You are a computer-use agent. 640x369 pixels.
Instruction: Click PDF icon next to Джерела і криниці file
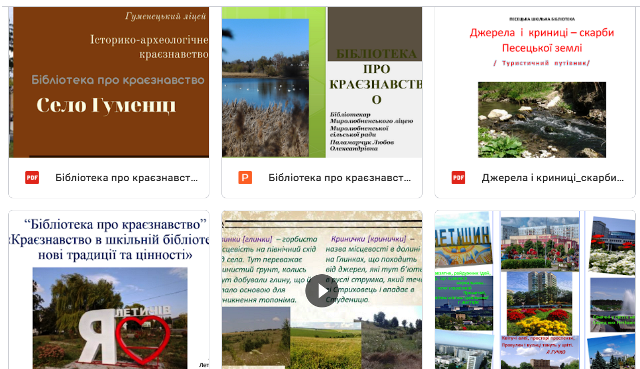pos(458,178)
